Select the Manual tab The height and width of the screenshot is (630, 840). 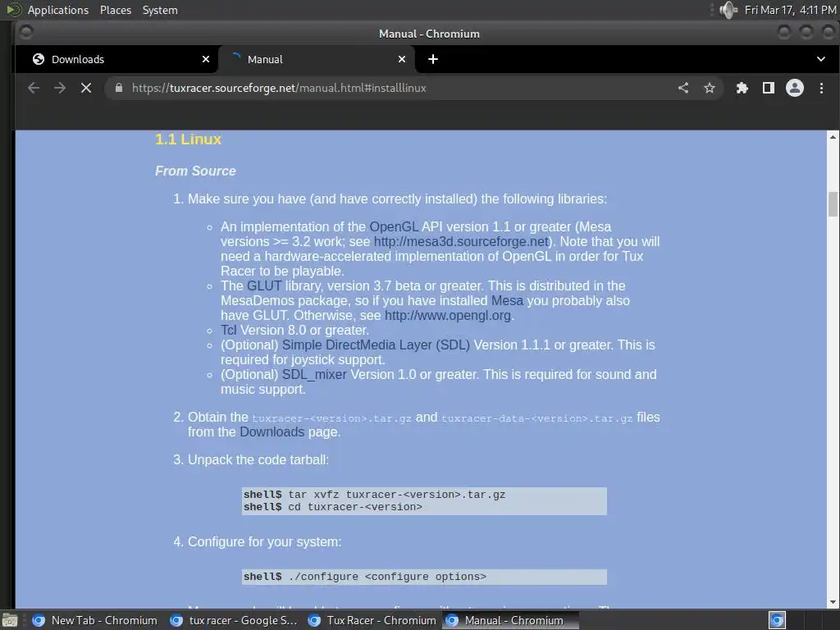[316, 59]
